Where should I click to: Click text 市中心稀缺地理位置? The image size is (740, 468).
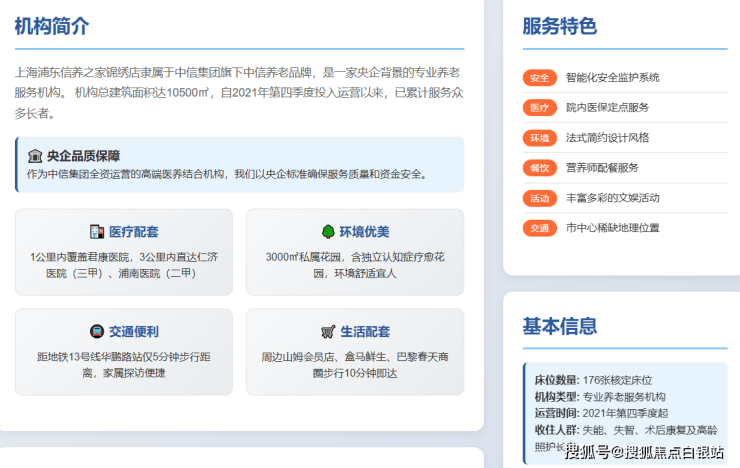(x=613, y=228)
